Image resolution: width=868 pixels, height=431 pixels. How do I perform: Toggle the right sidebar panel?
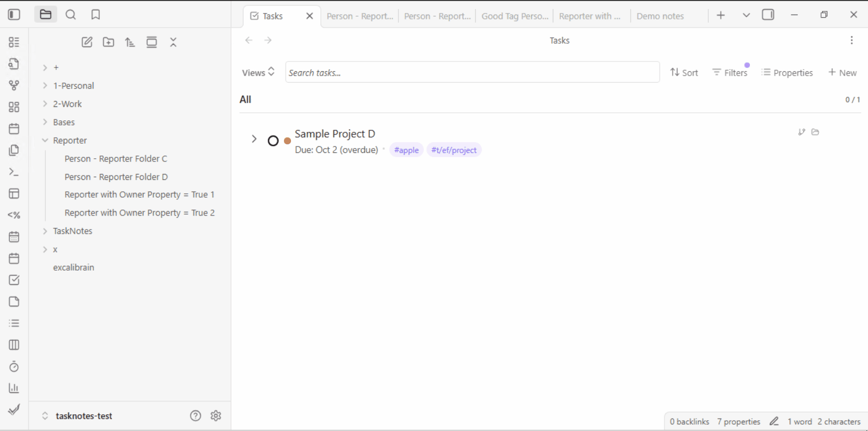(x=768, y=15)
